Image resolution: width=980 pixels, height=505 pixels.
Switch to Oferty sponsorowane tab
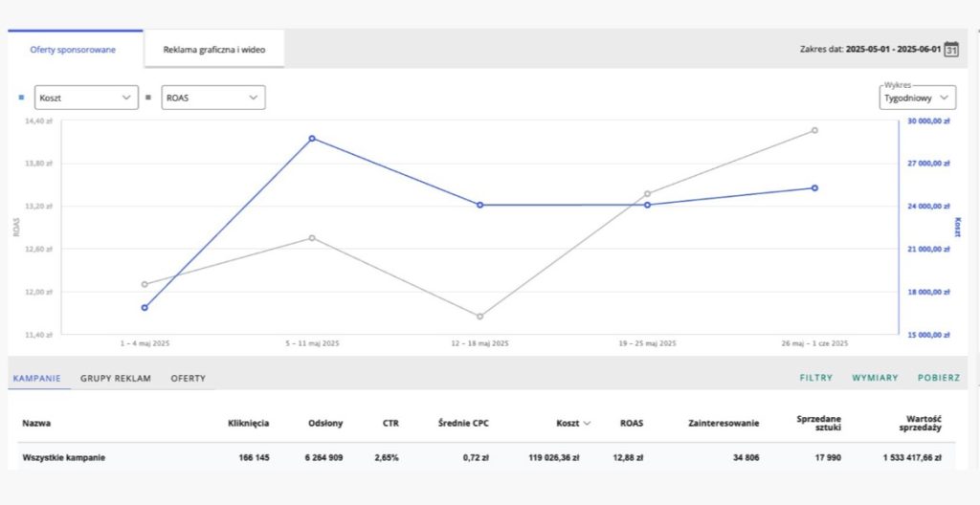coord(74,49)
